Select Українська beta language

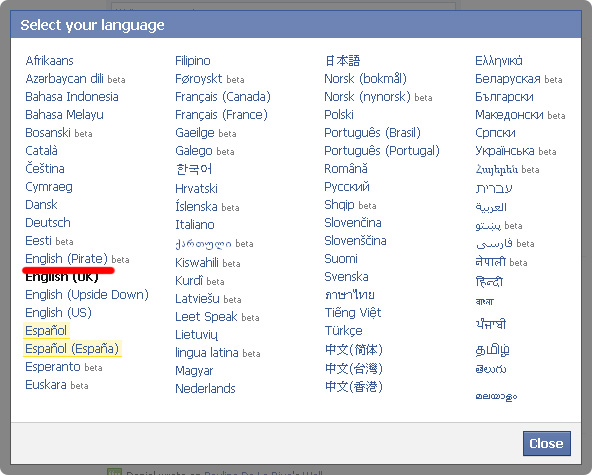(x=505, y=151)
